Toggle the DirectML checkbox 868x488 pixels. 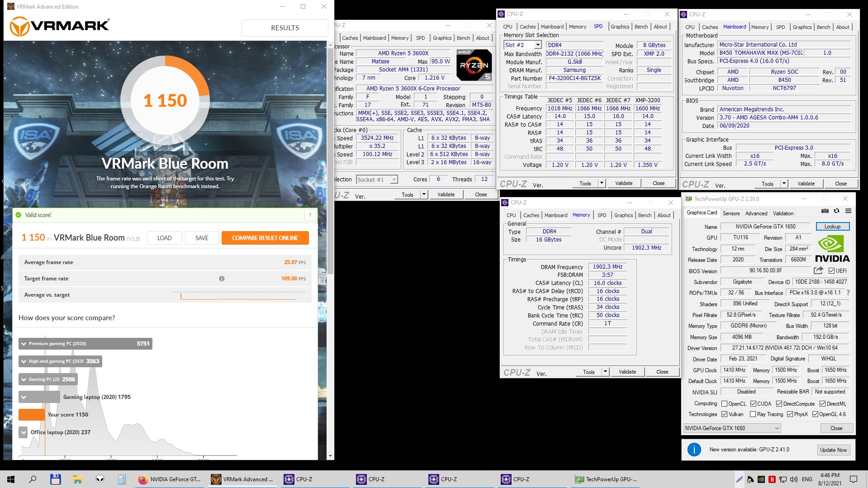(823, 404)
